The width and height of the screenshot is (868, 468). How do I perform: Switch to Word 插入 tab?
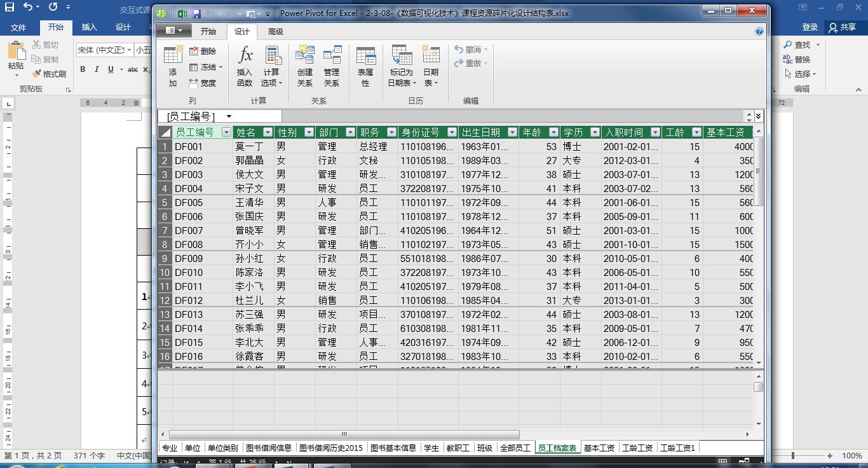(90, 27)
